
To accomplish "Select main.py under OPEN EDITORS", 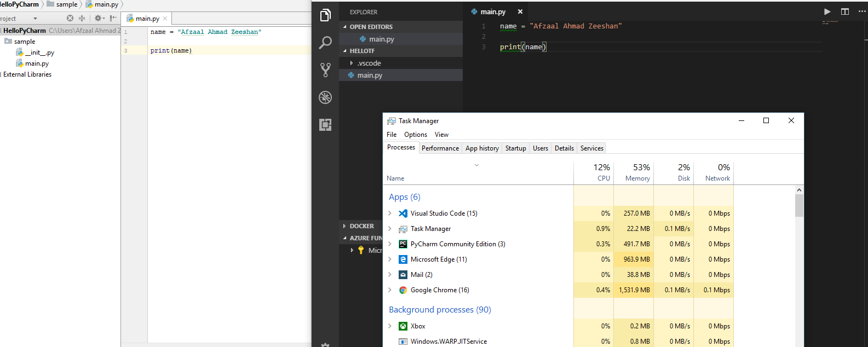I will click(401, 39).
